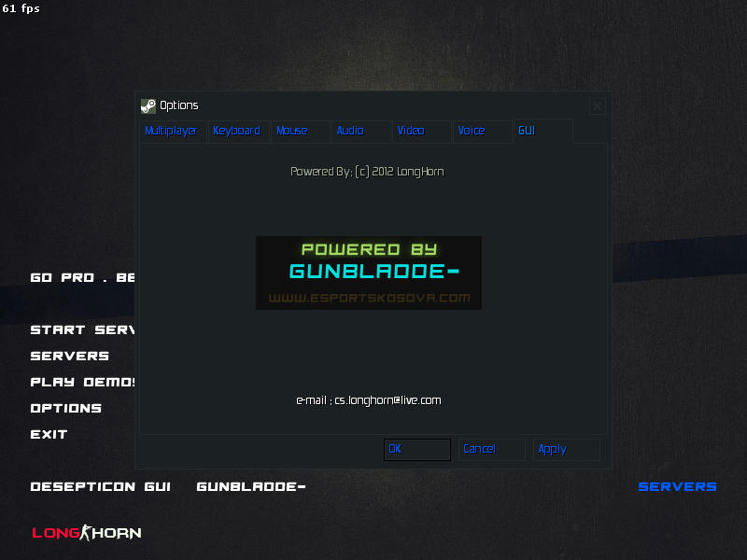The width and height of the screenshot is (747, 560).
Task: Click the 61 fps counter
Action: (x=21, y=8)
